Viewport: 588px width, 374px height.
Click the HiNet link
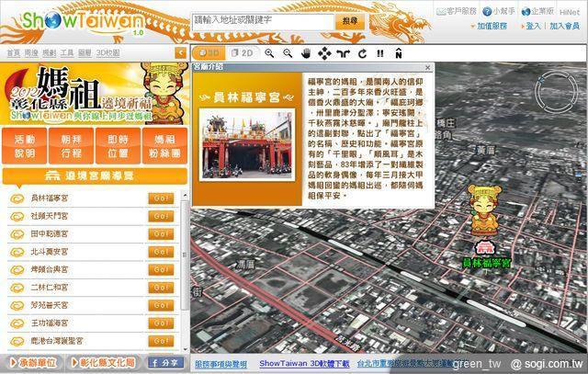click(x=570, y=12)
